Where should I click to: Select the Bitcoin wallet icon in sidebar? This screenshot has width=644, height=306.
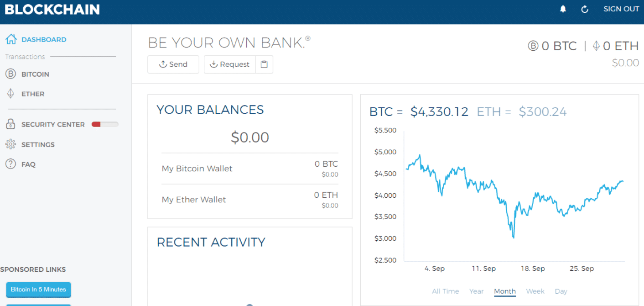[10, 74]
